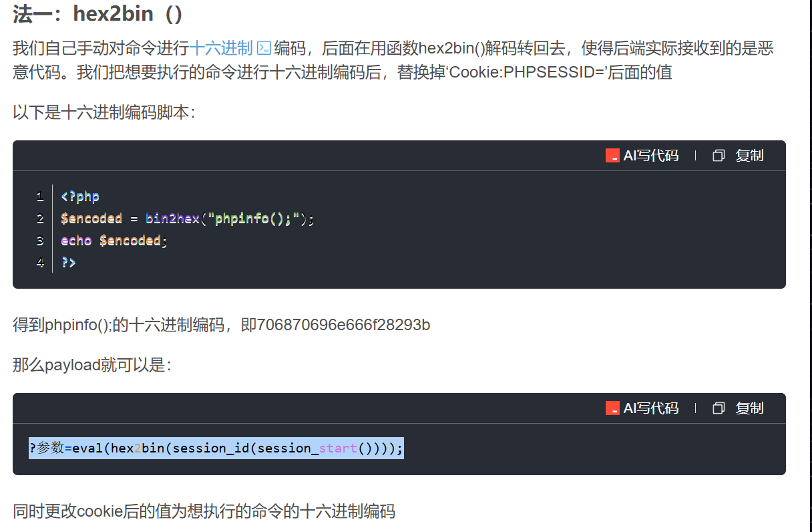812x532 pixels.
Task: Click the red AI icon in the first code block
Action: (x=612, y=156)
